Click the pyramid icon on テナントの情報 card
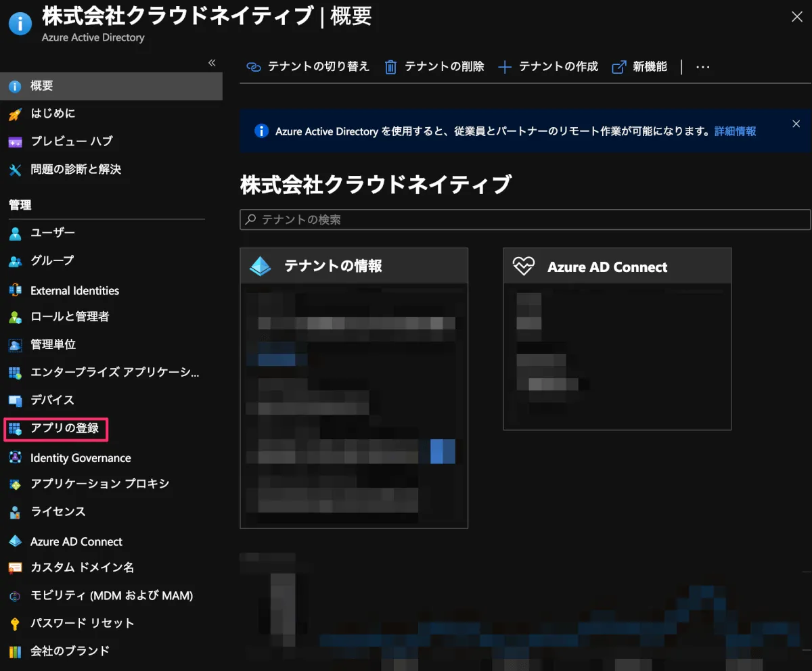812x671 pixels. click(x=261, y=267)
